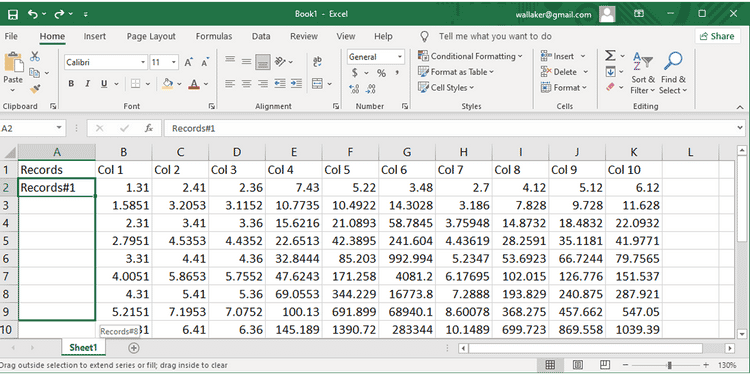Switch to the Page Layout tab
The height and width of the screenshot is (375, 750).
[151, 36]
